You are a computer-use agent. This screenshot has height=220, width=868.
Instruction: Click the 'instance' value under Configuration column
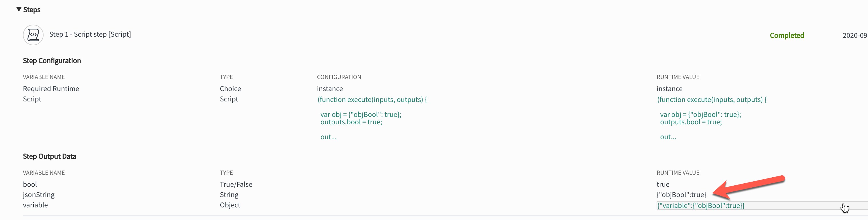(329, 89)
